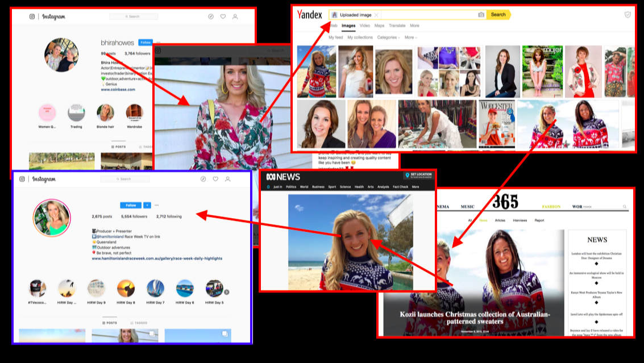Select the POSTS tab in the bhirahowes window
Image resolution: width=644 pixels, height=363 pixels.
(x=119, y=147)
